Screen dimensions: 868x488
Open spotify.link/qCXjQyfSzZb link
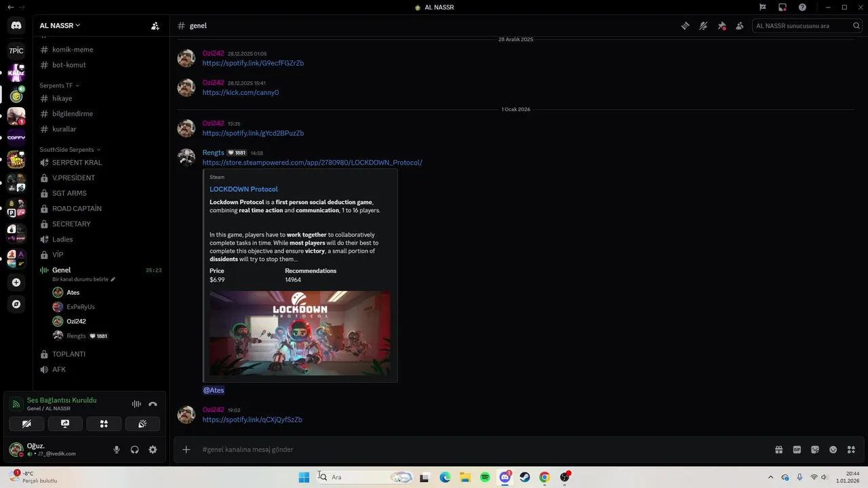252,420
